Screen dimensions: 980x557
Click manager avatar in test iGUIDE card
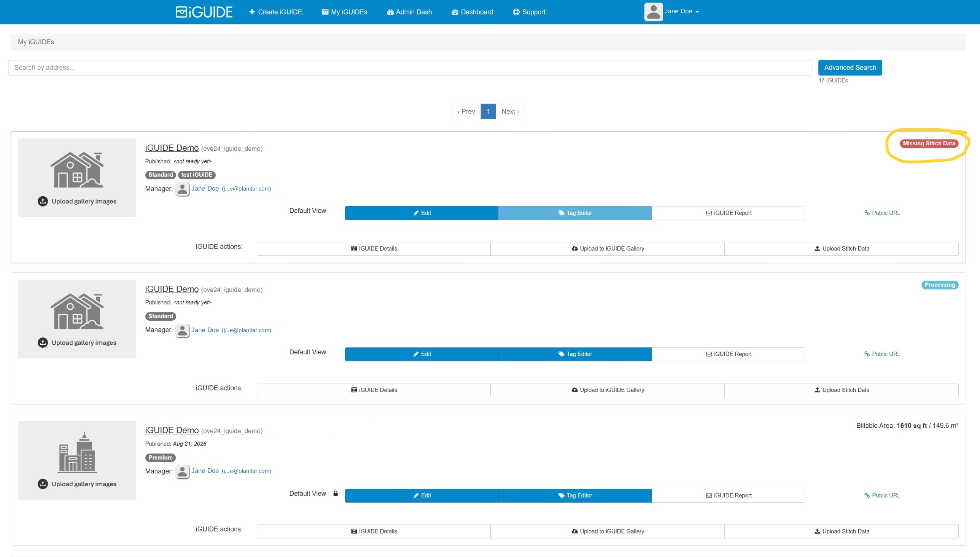(x=183, y=189)
